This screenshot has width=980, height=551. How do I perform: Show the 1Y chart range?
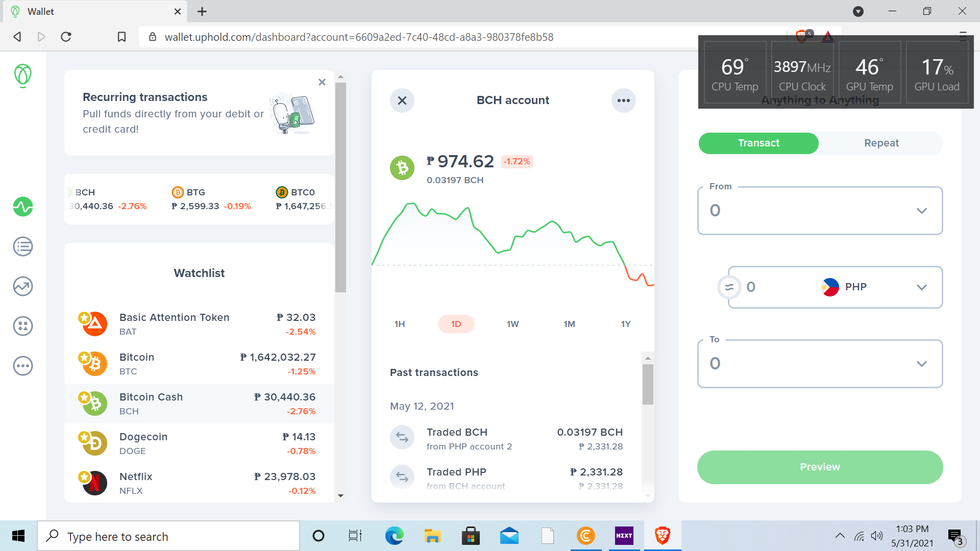click(626, 324)
